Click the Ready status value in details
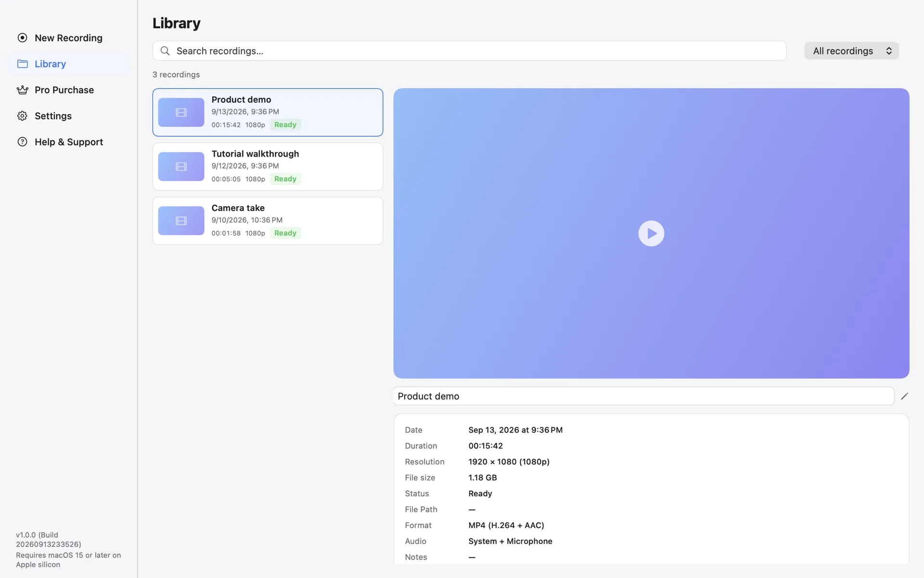The image size is (924, 578). pyautogui.click(x=480, y=493)
